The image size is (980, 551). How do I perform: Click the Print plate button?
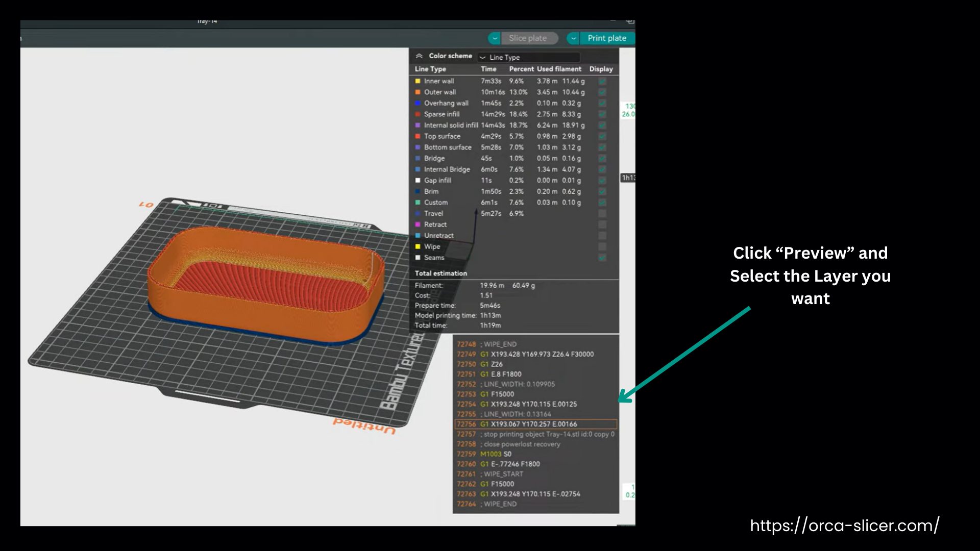tap(607, 38)
